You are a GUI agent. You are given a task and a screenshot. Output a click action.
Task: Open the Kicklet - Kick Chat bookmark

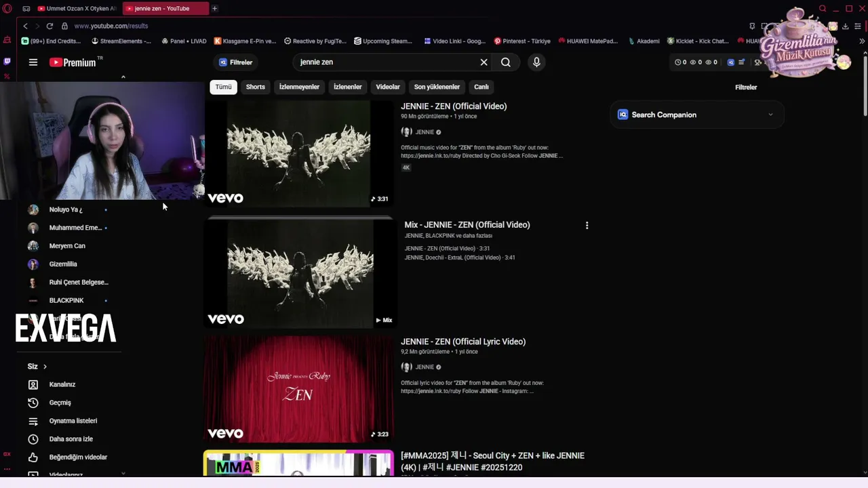point(698,41)
